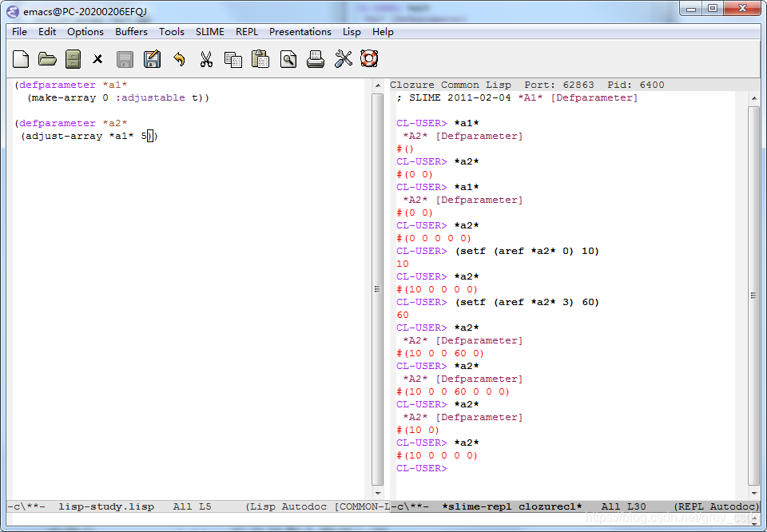The image size is (767, 532).
Task: Open the Presentations menu
Action: 300,32
